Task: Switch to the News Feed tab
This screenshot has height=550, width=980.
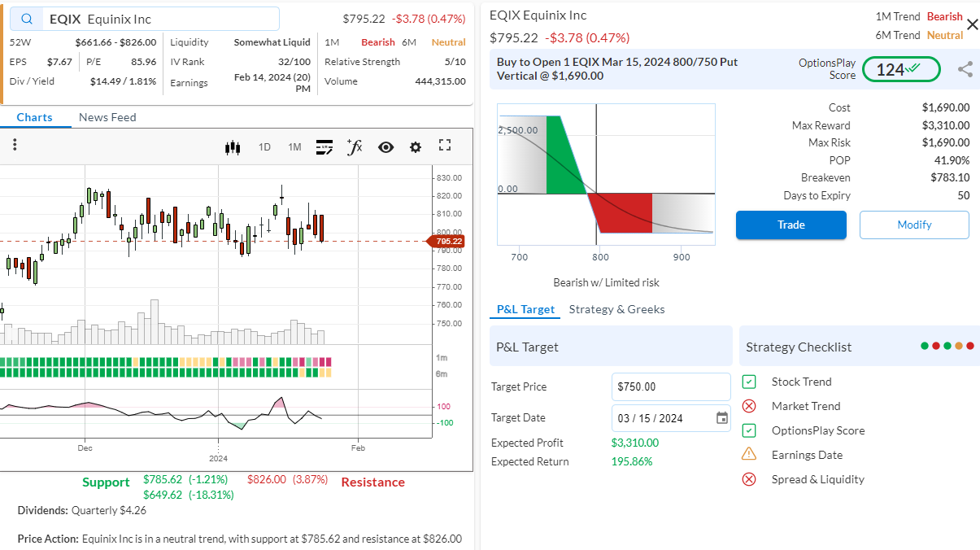Action: tap(107, 117)
